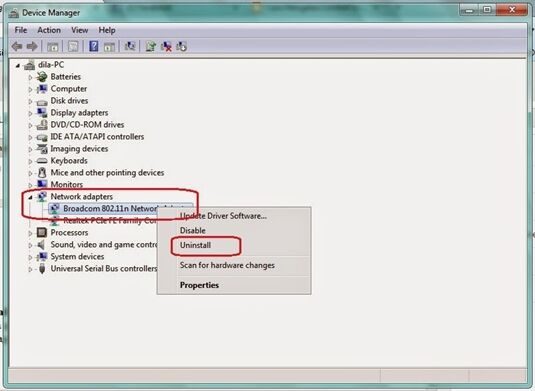Expand Universal Serial Bus controllers node
535x391 pixels.
coord(30,270)
